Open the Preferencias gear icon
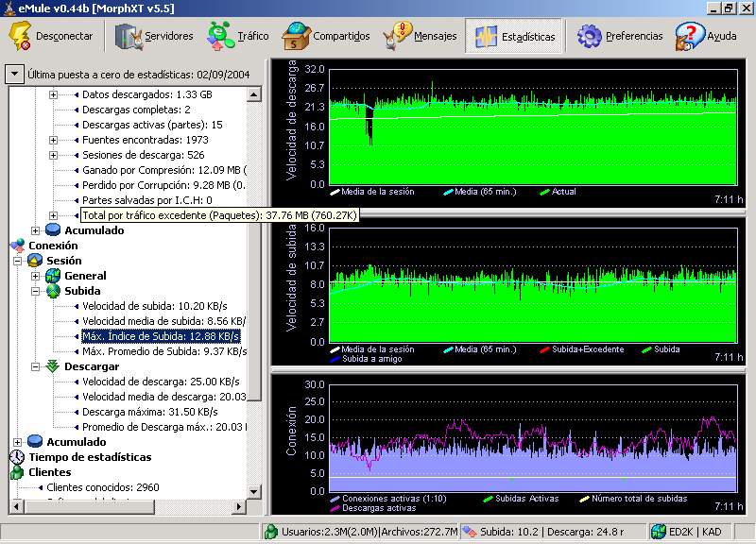Image resolution: width=756 pixels, height=544 pixels. click(x=589, y=36)
